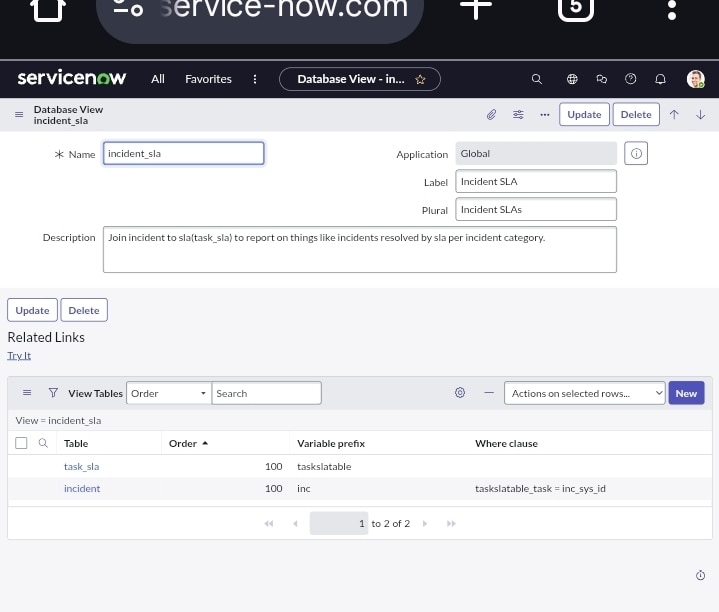Click the taskslatable_task = inc_sys_id cell
This screenshot has height=612, width=719.
pyautogui.click(x=540, y=488)
